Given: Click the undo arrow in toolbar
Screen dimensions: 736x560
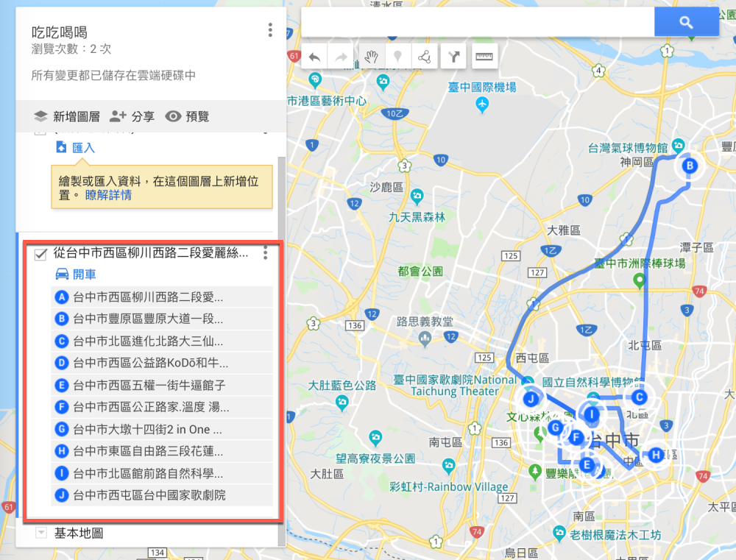Looking at the screenshot, I should 314,57.
